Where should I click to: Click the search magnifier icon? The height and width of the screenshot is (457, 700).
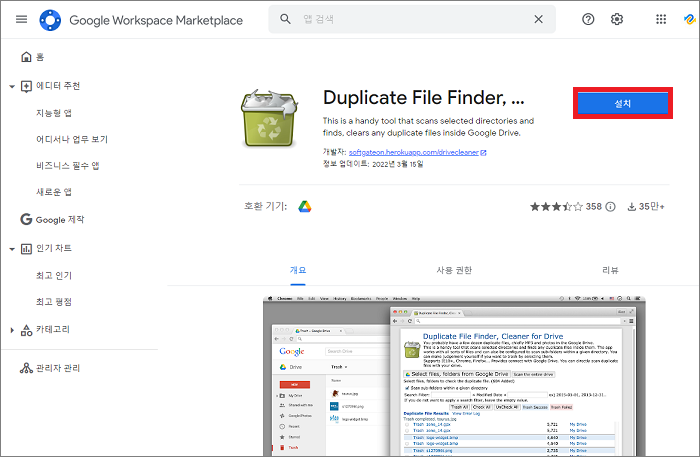(x=285, y=19)
